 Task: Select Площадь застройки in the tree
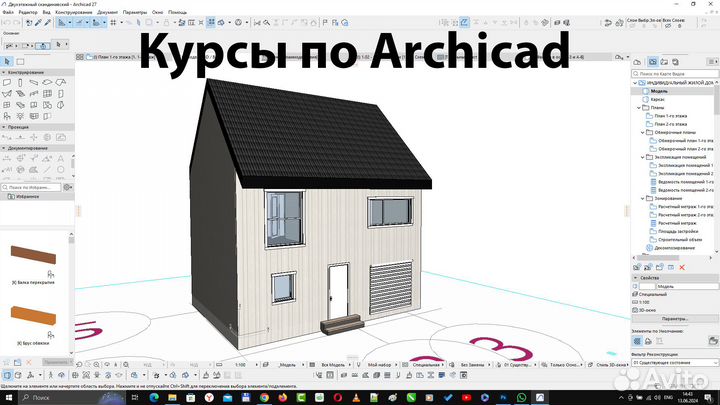[x=678, y=231]
